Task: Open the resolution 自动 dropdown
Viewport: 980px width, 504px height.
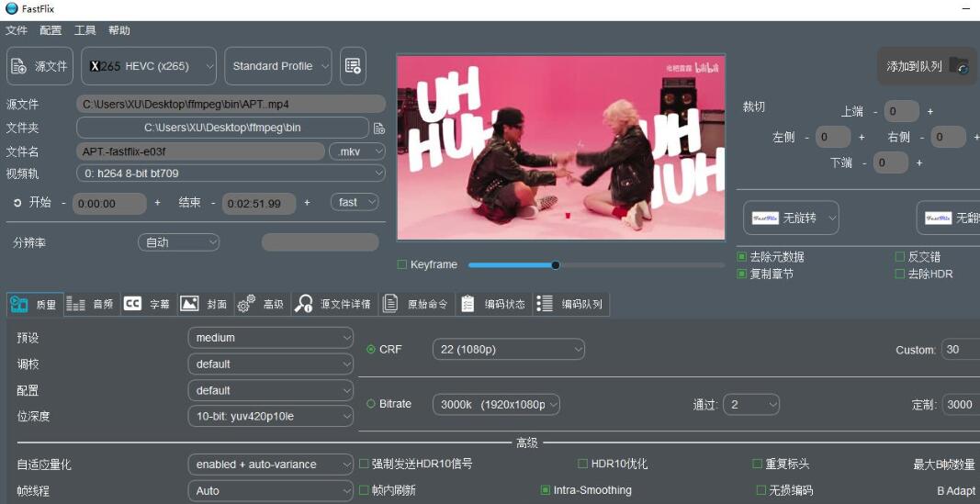Action: tap(179, 242)
